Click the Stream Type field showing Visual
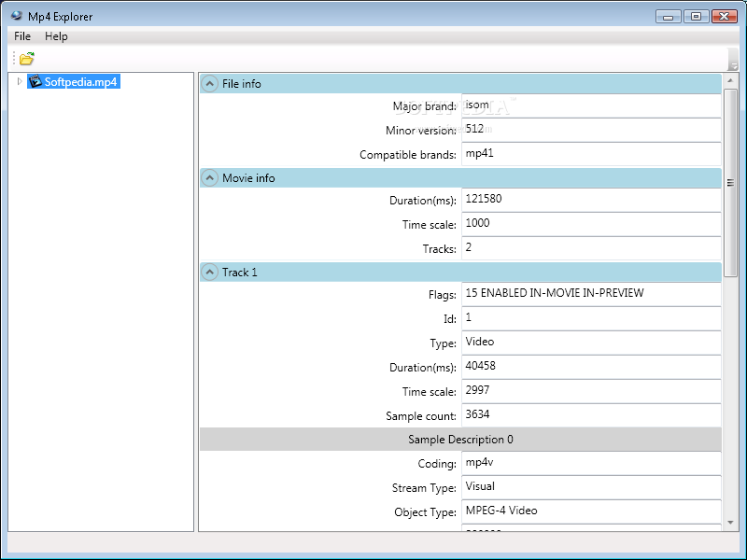Viewport: 747px width, 560px height. (591, 487)
